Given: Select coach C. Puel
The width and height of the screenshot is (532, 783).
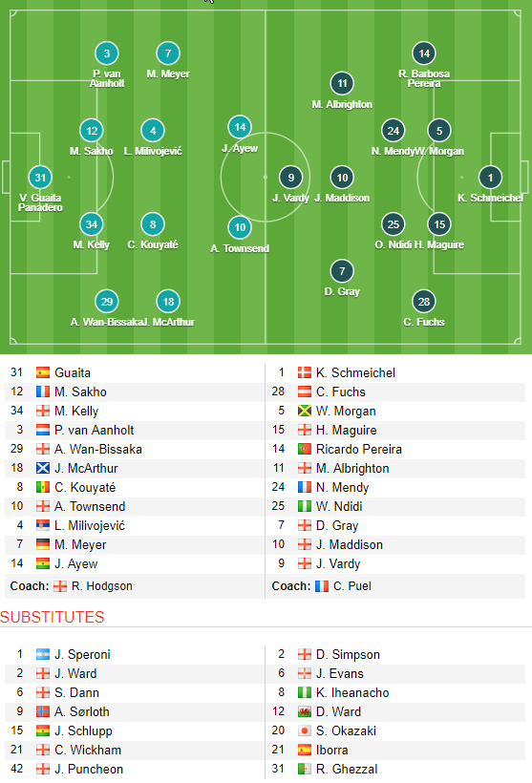Looking at the screenshot, I should (x=352, y=586).
